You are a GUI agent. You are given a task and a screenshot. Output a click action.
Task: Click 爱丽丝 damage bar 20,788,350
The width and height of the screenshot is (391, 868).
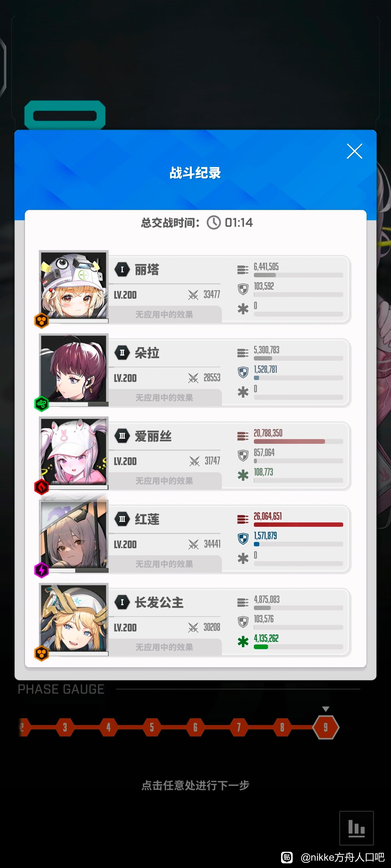pos(298,441)
